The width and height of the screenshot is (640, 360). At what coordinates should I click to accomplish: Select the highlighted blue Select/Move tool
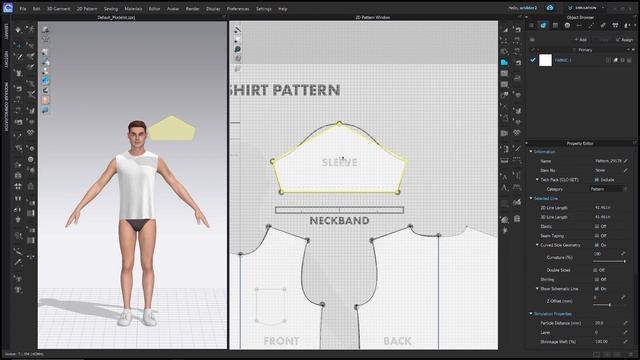coord(18,46)
